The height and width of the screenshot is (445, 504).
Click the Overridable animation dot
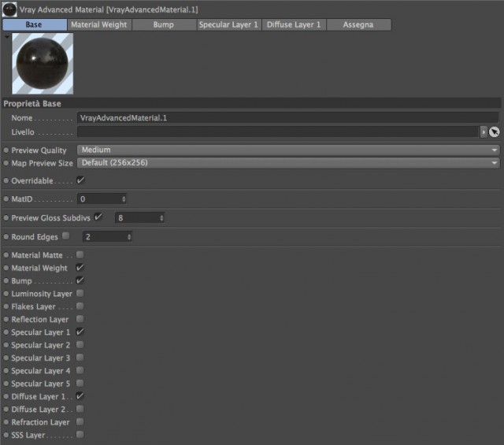[x=6, y=180]
